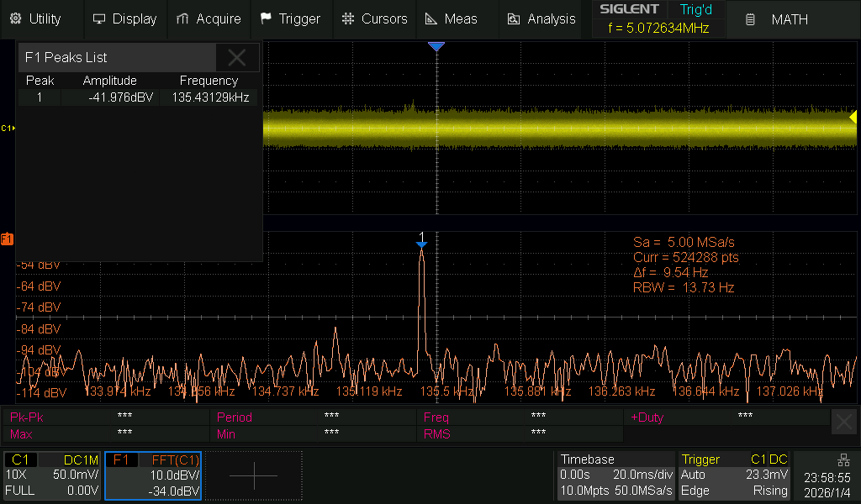The height and width of the screenshot is (504, 861).
Task: Open the Meas menu
Action: (452, 18)
